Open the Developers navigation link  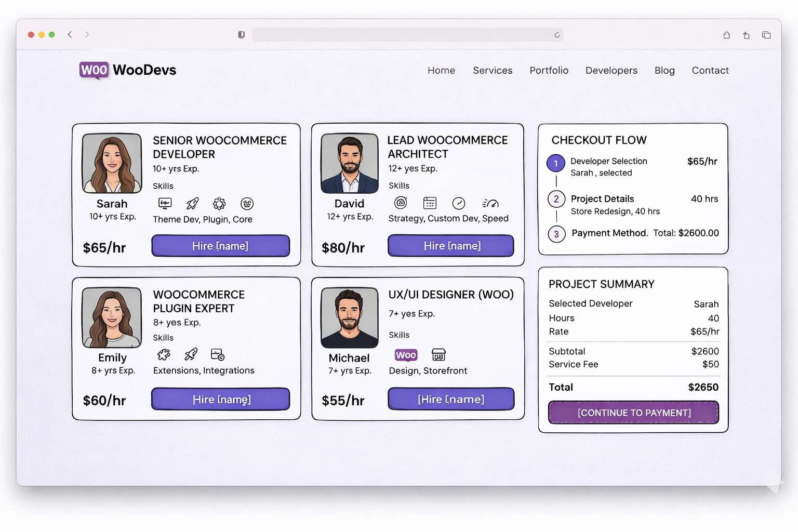[x=611, y=71]
